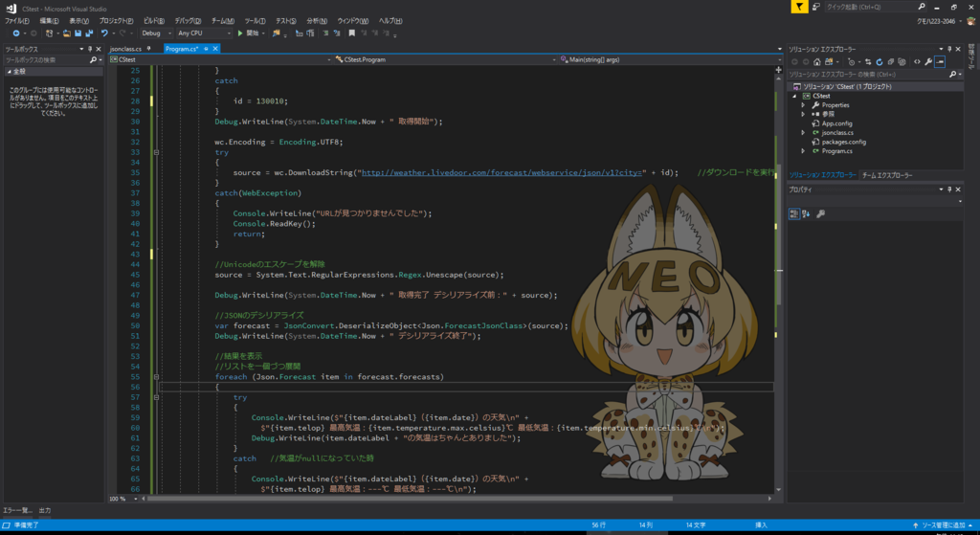Open the ツール(T) menu
The image size is (980, 535).
coord(255,21)
